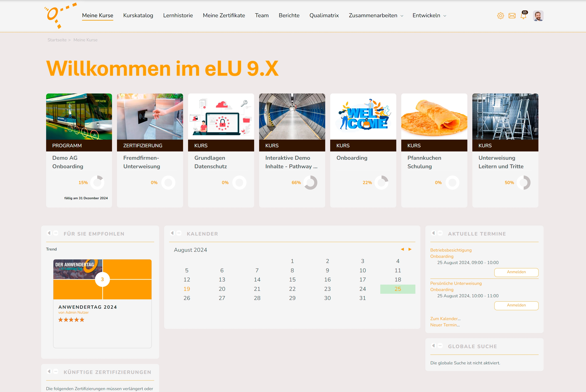Collapse the Für Sie empfohlen block

pyautogui.click(x=56, y=233)
